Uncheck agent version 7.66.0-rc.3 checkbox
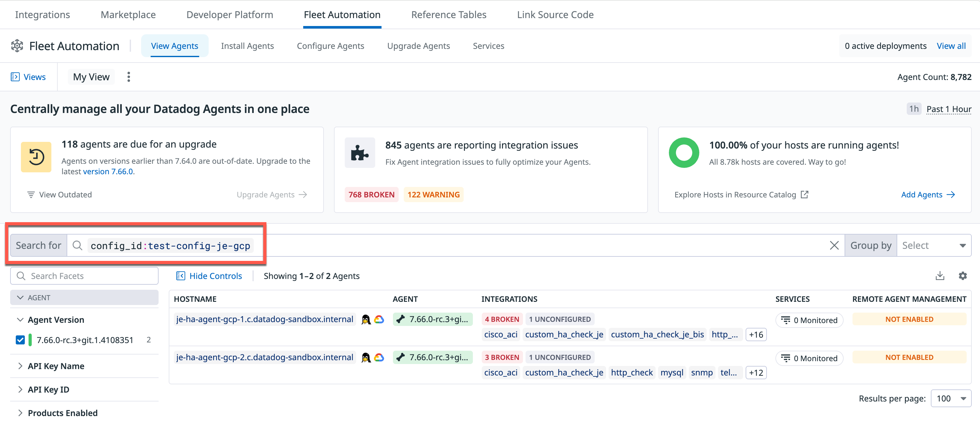 pyautogui.click(x=21, y=340)
